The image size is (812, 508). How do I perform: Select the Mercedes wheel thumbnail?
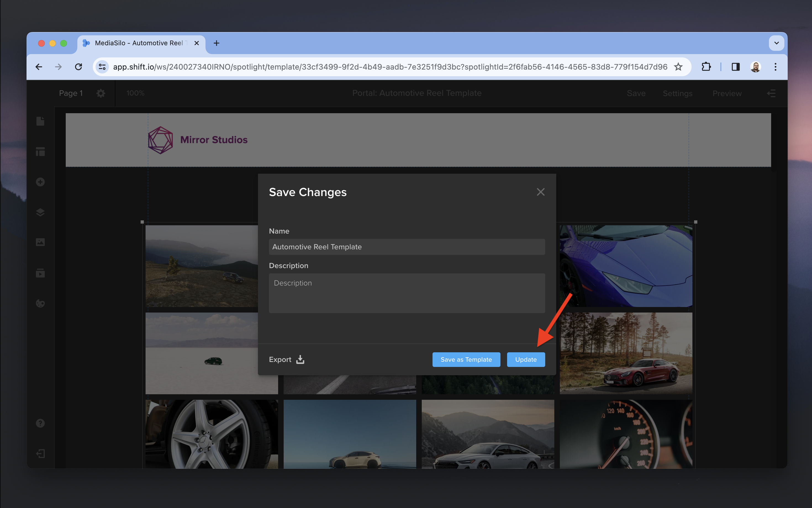[x=211, y=434]
